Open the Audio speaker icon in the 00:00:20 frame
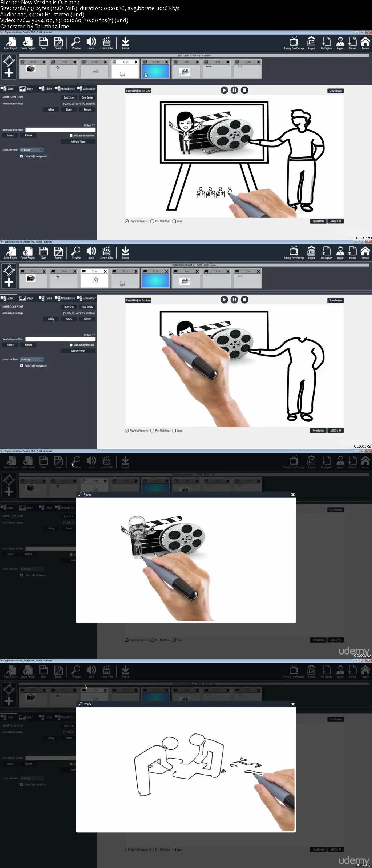The width and height of the screenshot is (372, 868). (91, 43)
